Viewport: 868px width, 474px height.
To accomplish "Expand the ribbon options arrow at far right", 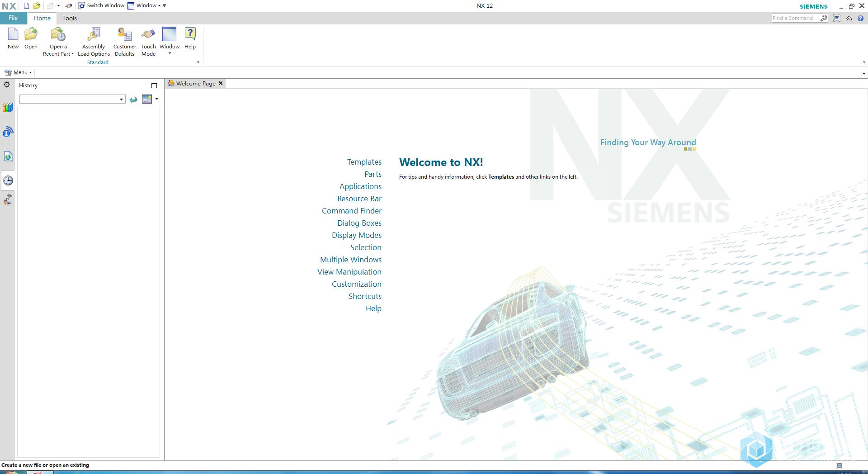I will (864, 62).
